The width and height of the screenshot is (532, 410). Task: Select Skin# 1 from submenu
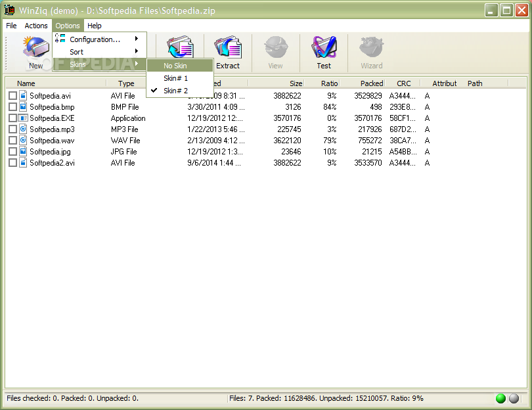(180, 78)
